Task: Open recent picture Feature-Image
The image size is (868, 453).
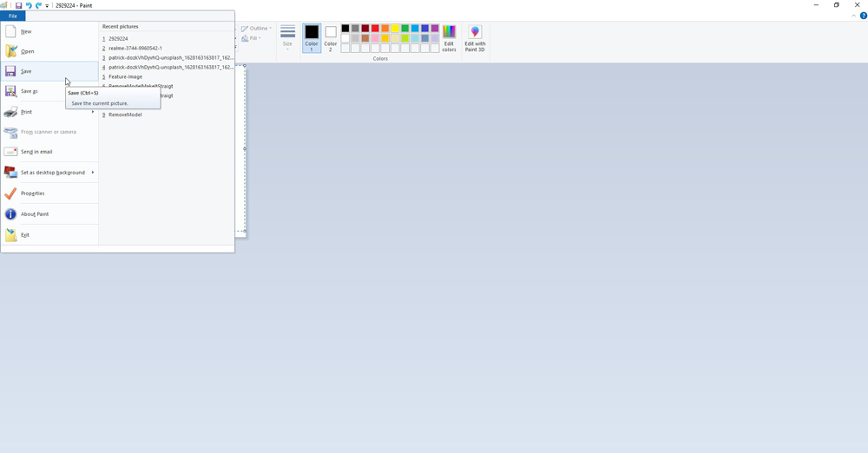Action: (167, 77)
